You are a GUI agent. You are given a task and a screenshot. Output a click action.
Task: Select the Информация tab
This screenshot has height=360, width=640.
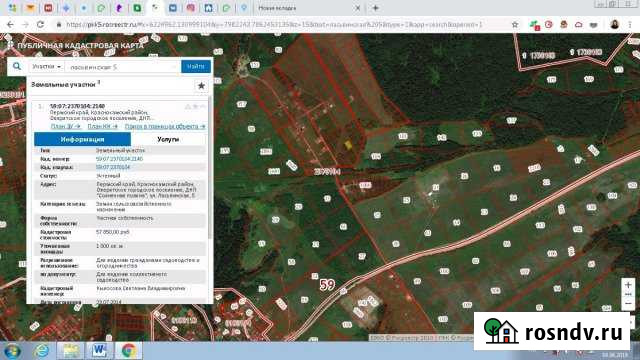pyautogui.click(x=82, y=139)
